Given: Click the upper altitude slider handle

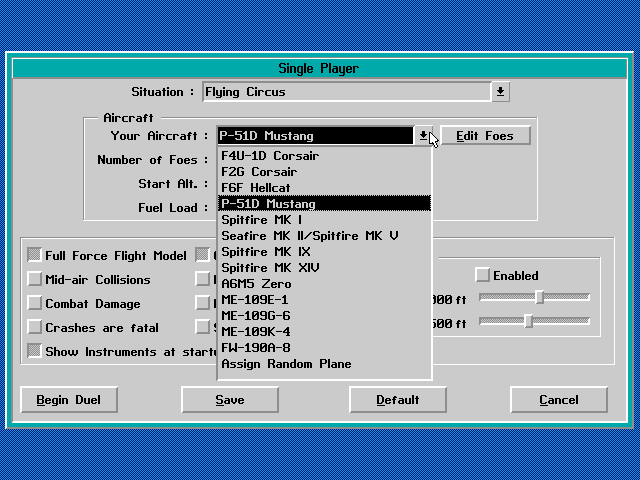Looking at the screenshot, I should coord(539,297).
